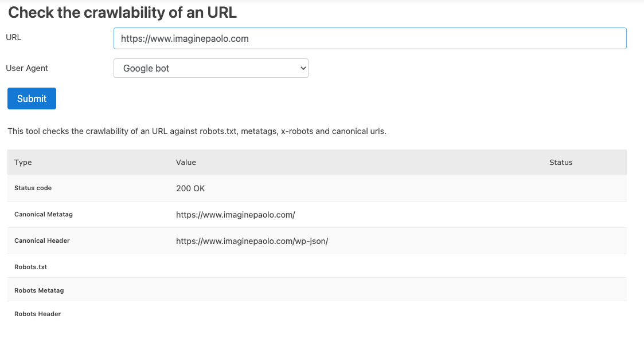Click the Canonical Metatag URL value

tap(235, 215)
